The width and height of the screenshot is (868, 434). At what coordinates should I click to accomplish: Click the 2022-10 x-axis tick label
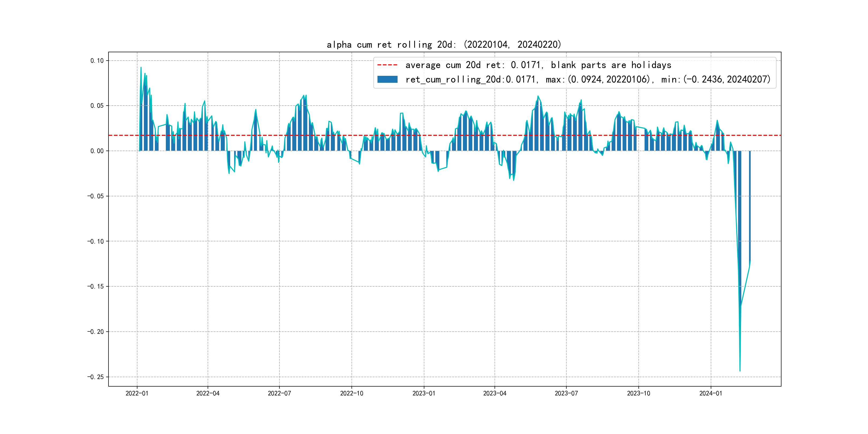click(351, 393)
